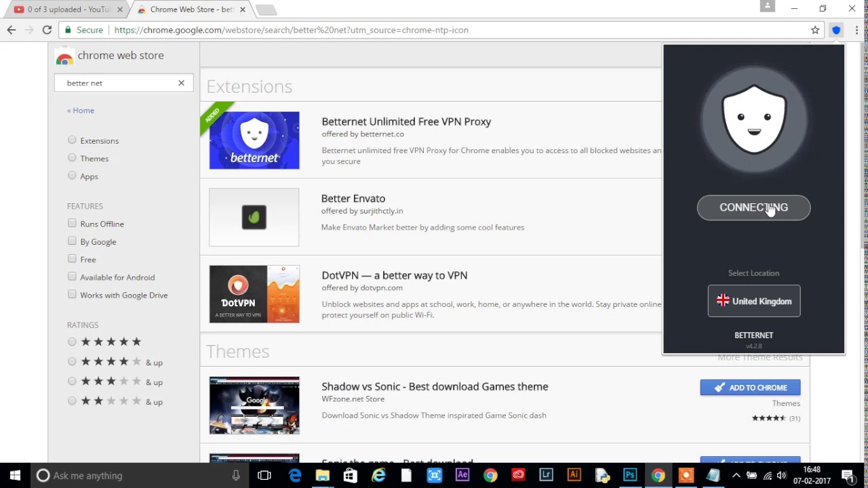Click the Chrome user profile icon

coord(768,6)
